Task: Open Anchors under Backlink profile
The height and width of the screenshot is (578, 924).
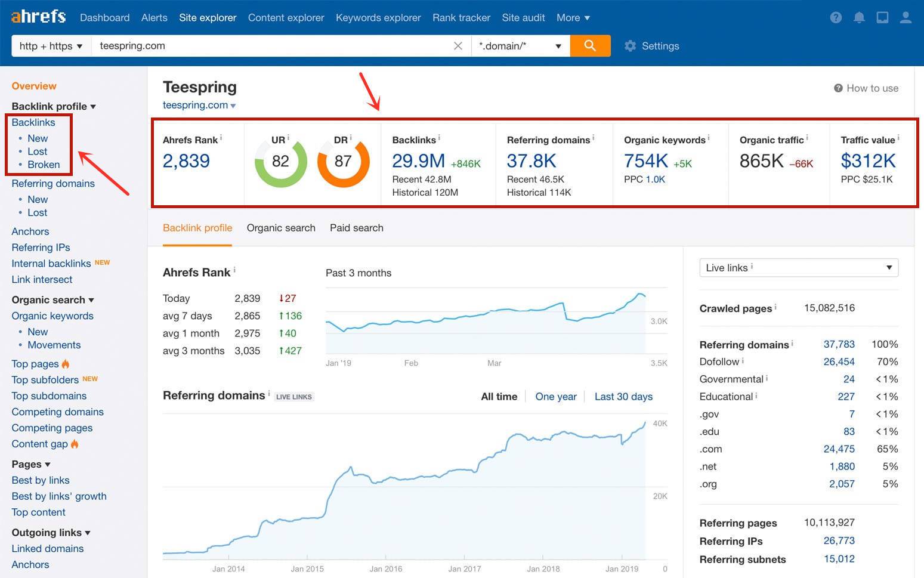Action: [x=30, y=231]
